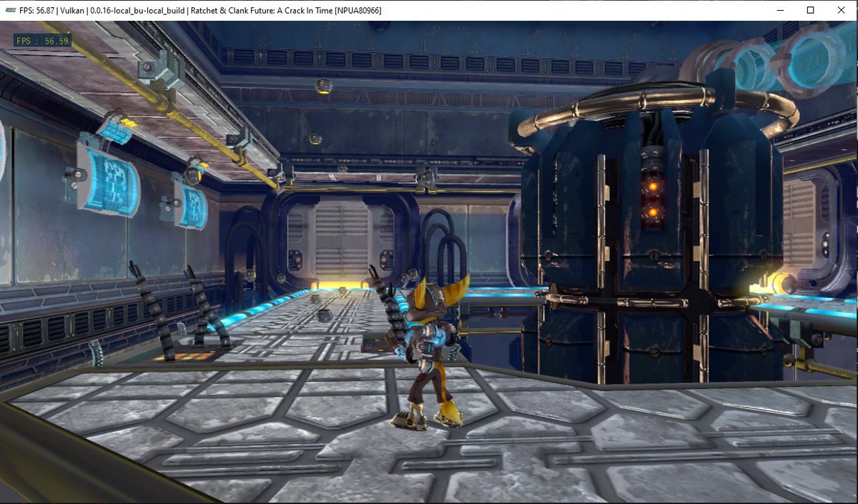Close the Ratchet & Clank game window
Image resolution: width=858 pixels, height=504 pixels.
(x=842, y=10)
